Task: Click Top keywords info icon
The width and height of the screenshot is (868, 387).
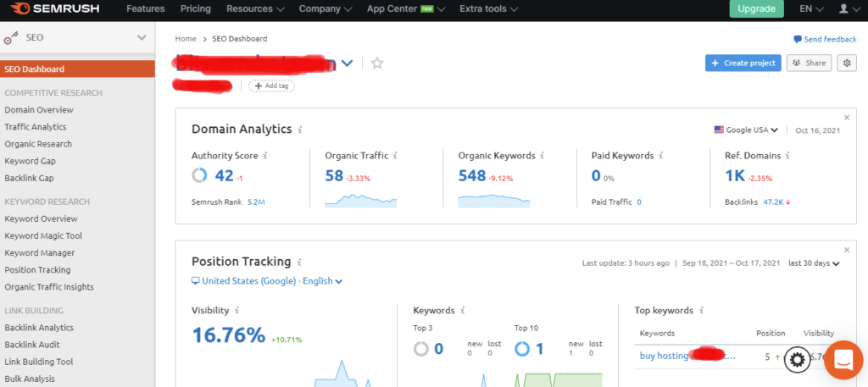Action: [701, 311]
